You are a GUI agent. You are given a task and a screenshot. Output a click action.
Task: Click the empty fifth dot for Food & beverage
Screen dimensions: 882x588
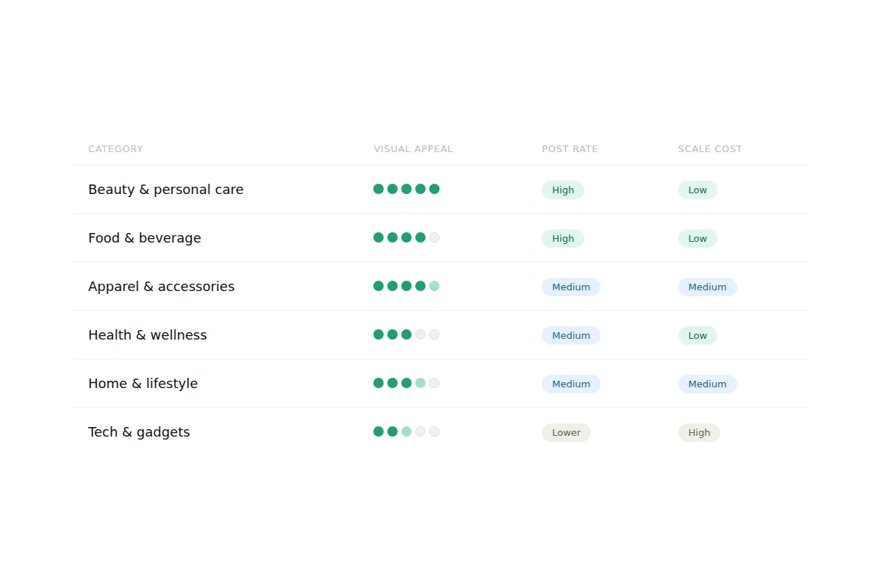tap(434, 237)
